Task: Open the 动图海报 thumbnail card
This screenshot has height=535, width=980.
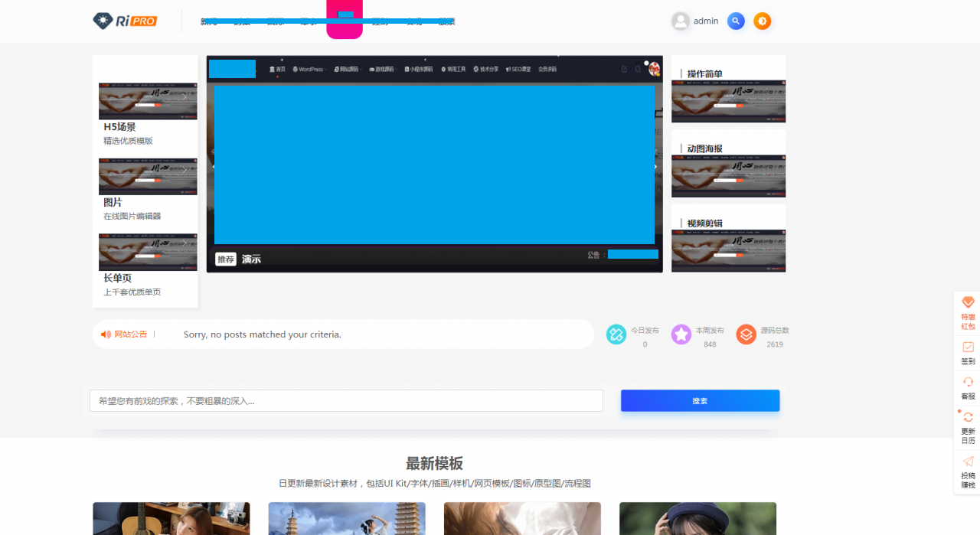Action: tap(728, 175)
